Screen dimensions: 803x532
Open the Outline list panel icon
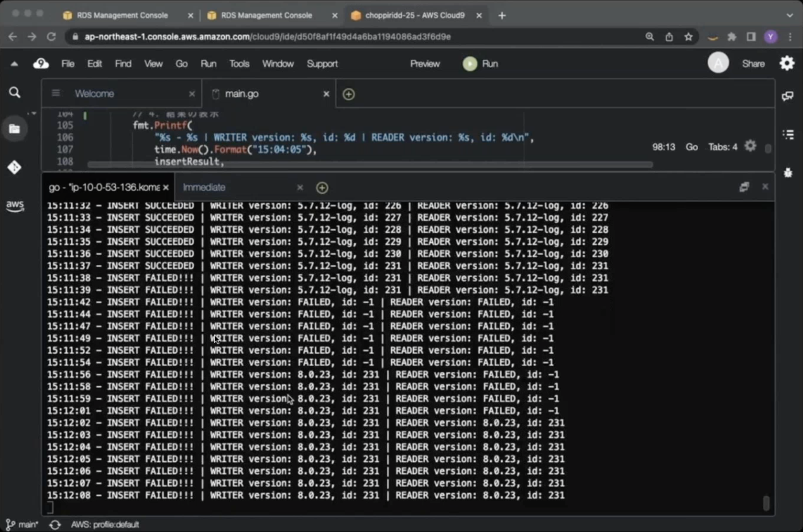[x=788, y=135]
